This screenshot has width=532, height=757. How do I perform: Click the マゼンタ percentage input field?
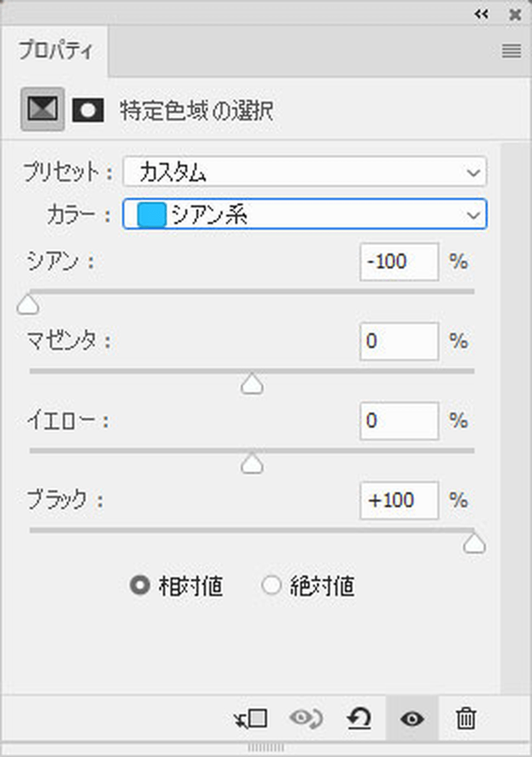point(399,341)
